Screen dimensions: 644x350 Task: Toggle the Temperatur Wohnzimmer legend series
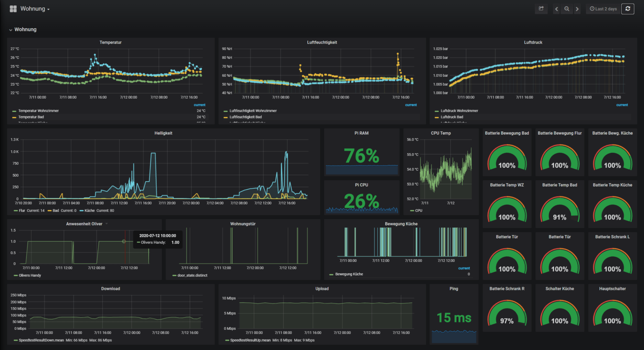coord(38,111)
